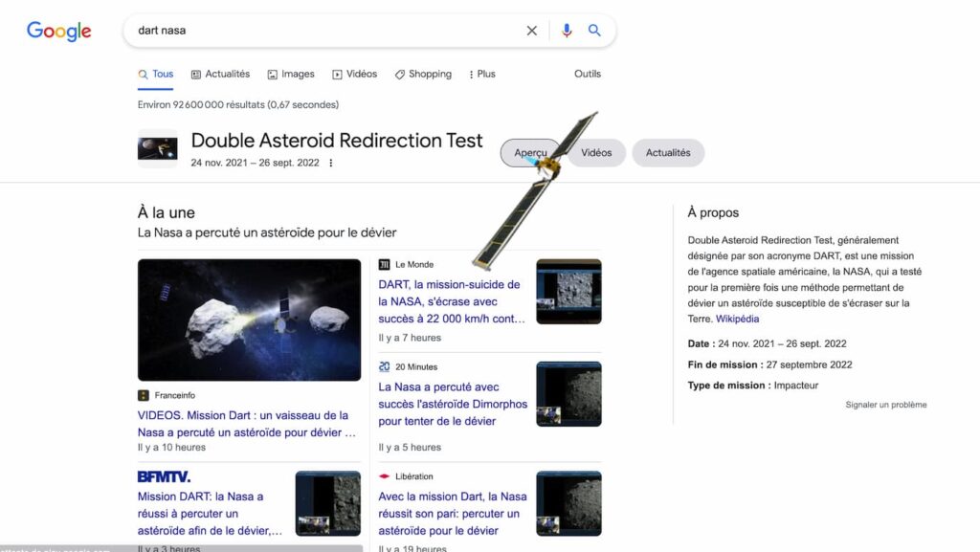This screenshot has width=980, height=552.
Task: Click the 'À la une' heading
Action: coord(167,212)
